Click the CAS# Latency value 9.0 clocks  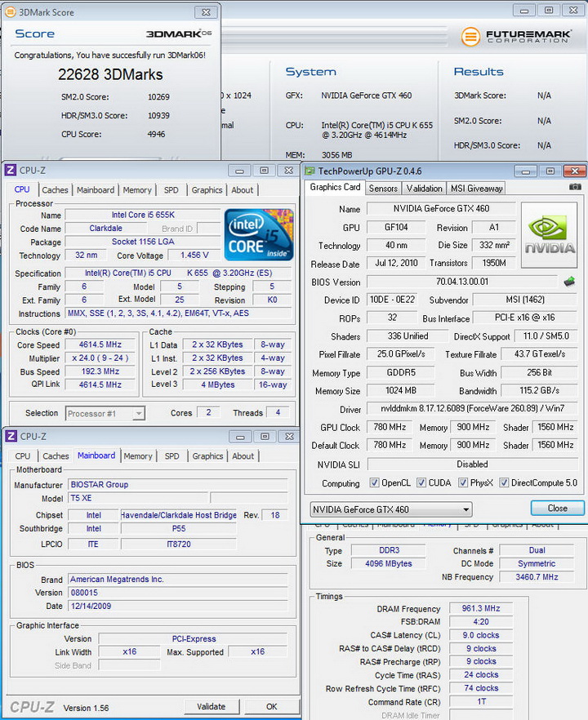(x=480, y=635)
